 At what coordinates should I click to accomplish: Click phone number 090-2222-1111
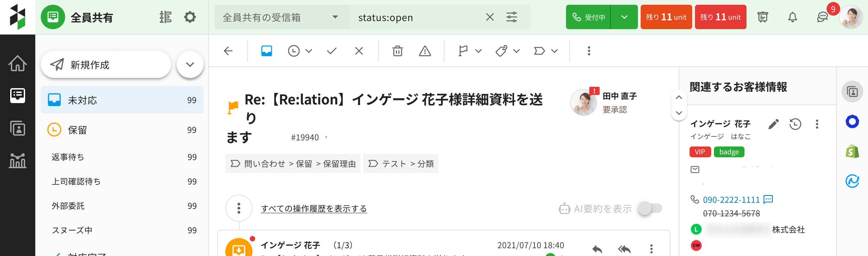click(x=731, y=200)
